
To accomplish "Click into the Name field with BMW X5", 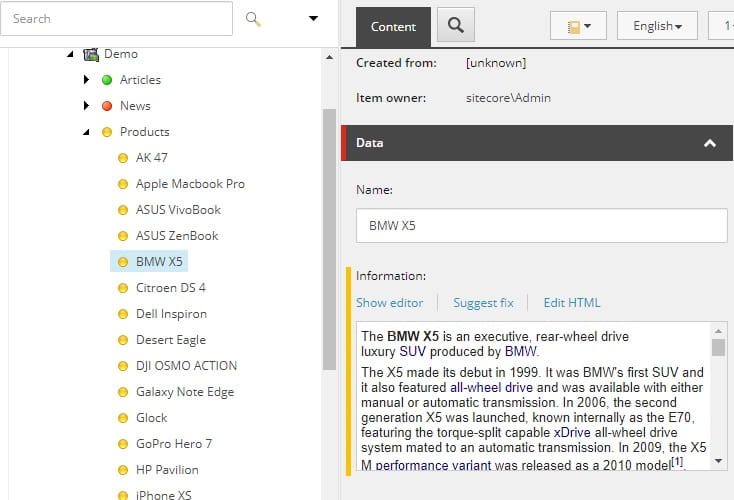I will click(542, 226).
